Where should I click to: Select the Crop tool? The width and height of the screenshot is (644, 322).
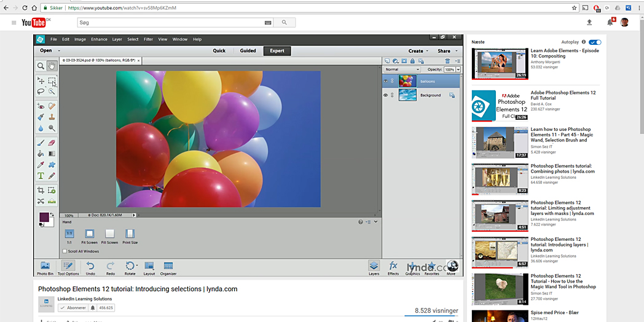tap(41, 190)
